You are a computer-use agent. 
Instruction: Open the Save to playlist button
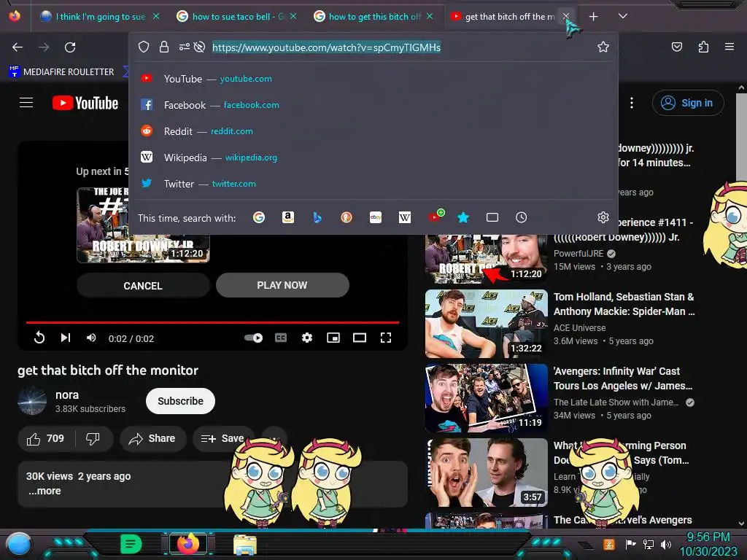point(223,438)
